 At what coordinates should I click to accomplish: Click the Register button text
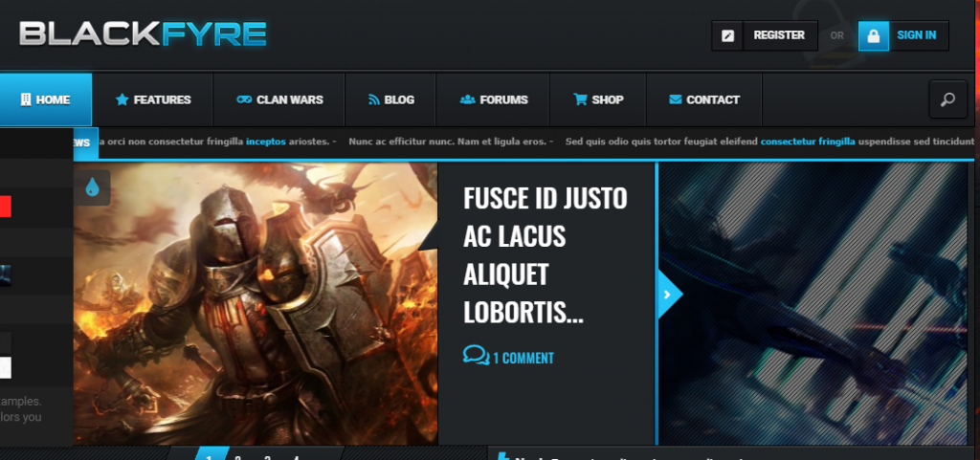coord(779,35)
